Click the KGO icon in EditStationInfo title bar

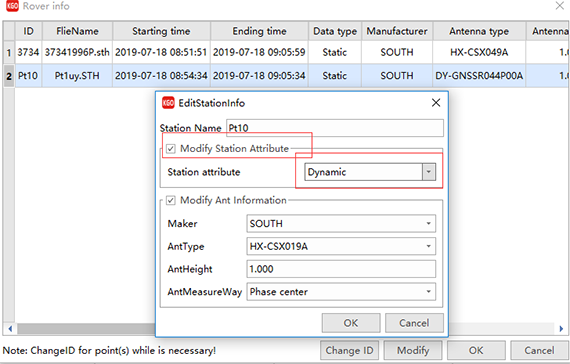click(x=168, y=103)
